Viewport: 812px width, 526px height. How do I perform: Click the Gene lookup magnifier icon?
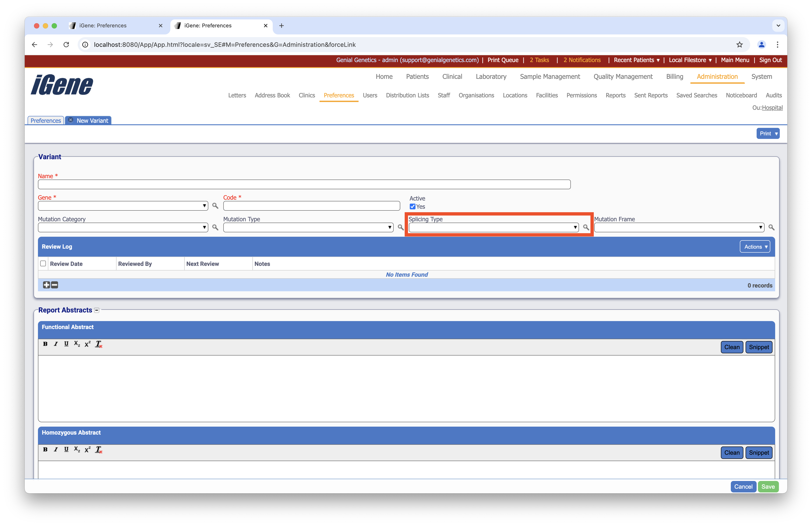click(x=215, y=206)
